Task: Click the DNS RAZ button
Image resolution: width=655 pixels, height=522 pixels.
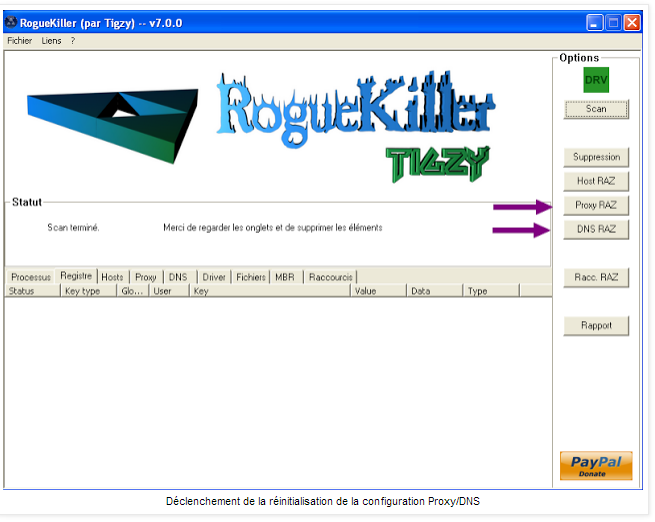Action: click(596, 229)
